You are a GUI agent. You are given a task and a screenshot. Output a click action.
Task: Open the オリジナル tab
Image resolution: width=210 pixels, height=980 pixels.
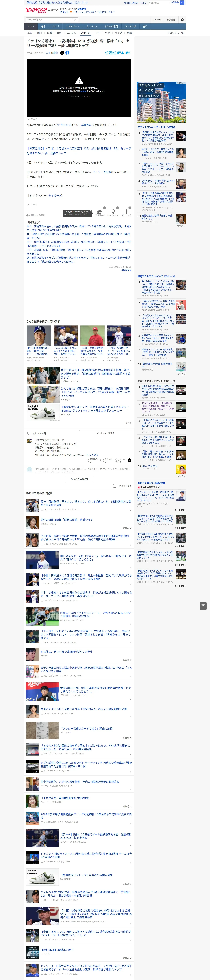pyautogui.click(x=92, y=27)
